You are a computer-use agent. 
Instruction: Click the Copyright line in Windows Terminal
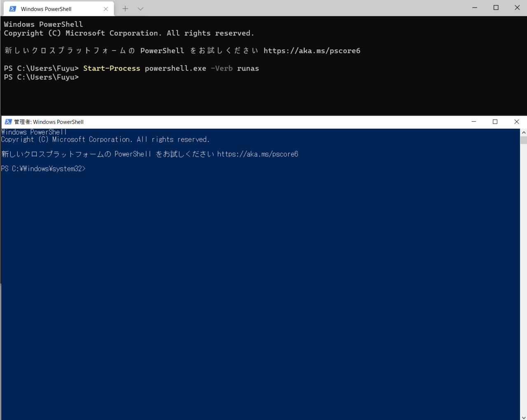point(129,33)
